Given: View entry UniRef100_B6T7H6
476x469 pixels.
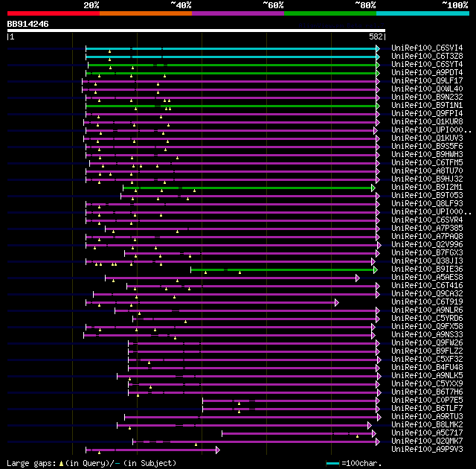Looking at the screenshot, I should [427, 392].
